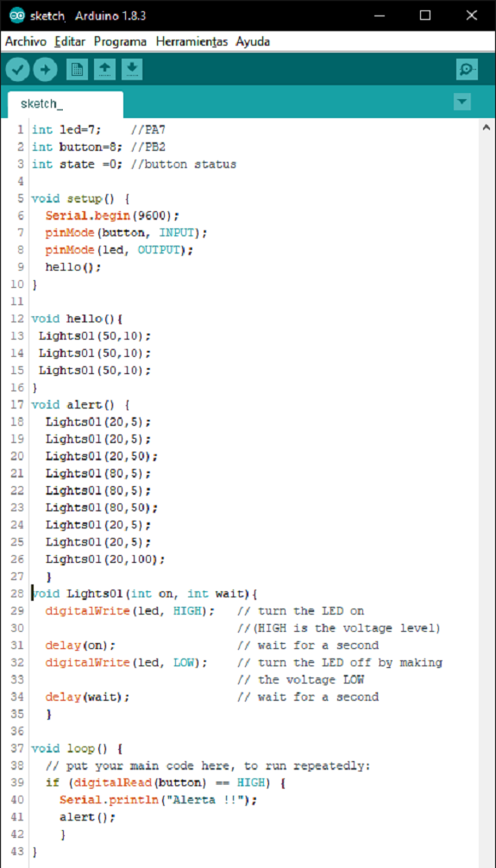Viewport: 496px width, 868px height.
Task: Click on 'int button=8;' declaration
Action: 77,147
